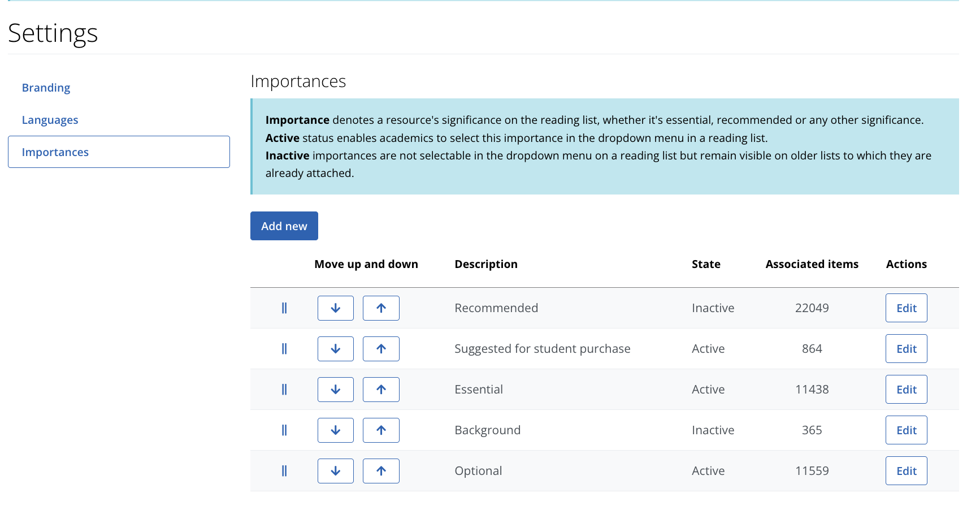Open the Branding settings section

[46, 87]
